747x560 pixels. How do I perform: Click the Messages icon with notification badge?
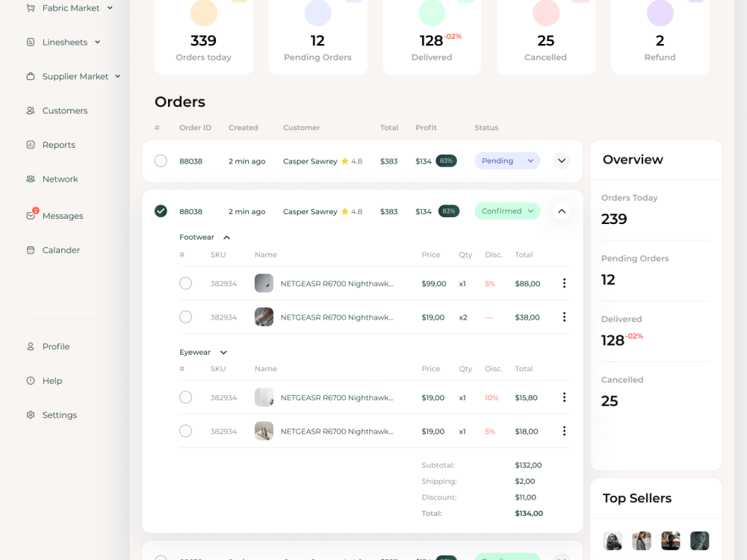(x=31, y=214)
